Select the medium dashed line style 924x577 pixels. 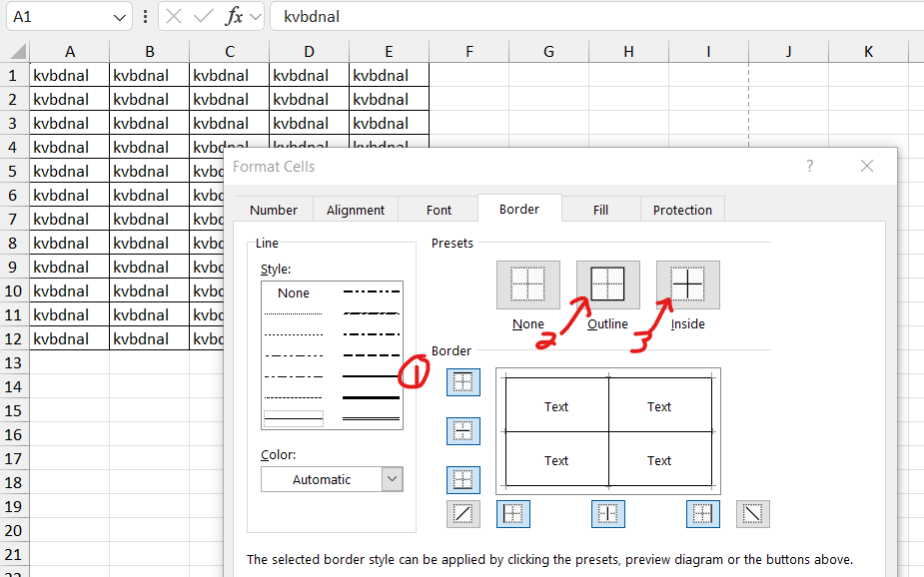click(372, 355)
